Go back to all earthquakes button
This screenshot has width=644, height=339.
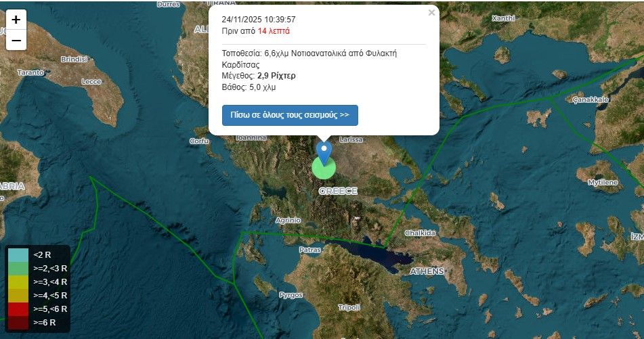coord(290,115)
